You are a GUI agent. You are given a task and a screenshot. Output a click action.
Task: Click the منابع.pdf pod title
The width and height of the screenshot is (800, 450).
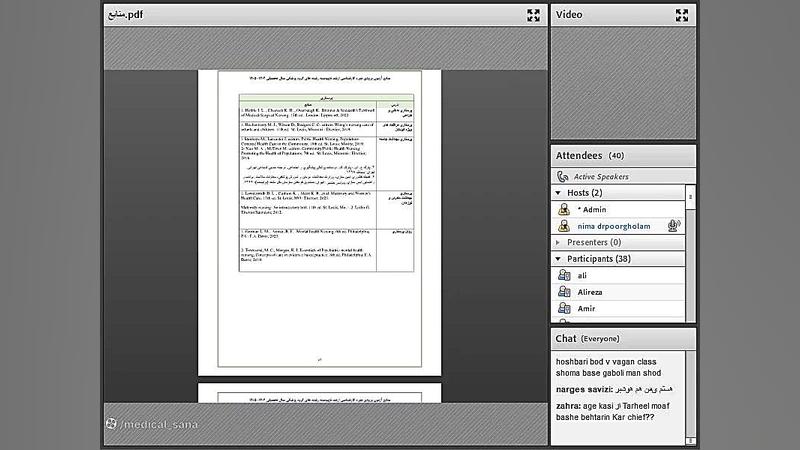(x=126, y=15)
